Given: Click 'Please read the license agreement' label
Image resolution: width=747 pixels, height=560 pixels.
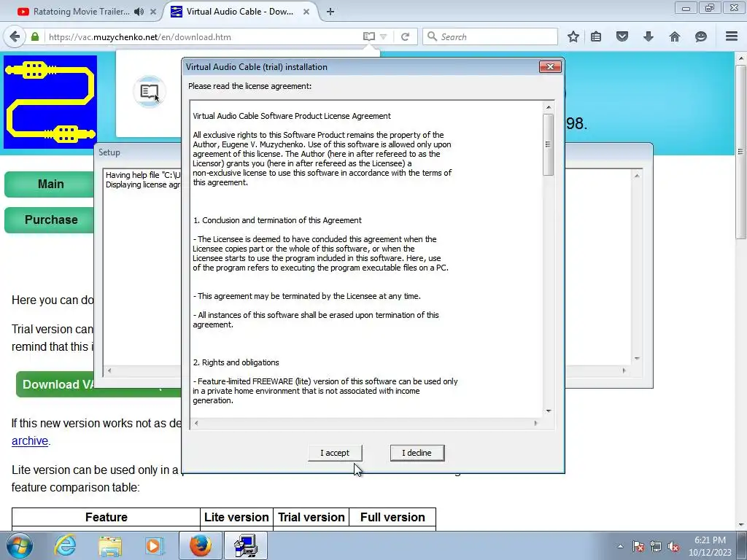Looking at the screenshot, I should (249, 86).
